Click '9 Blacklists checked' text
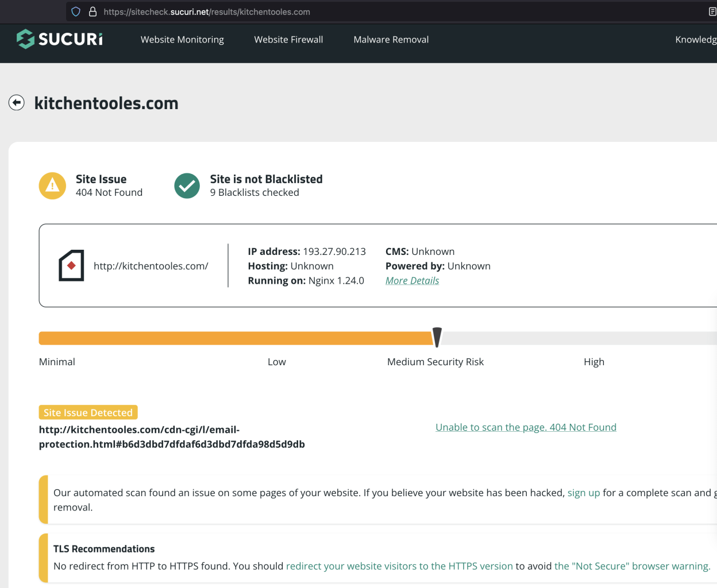The width and height of the screenshot is (717, 588). (x=255, y=192)
